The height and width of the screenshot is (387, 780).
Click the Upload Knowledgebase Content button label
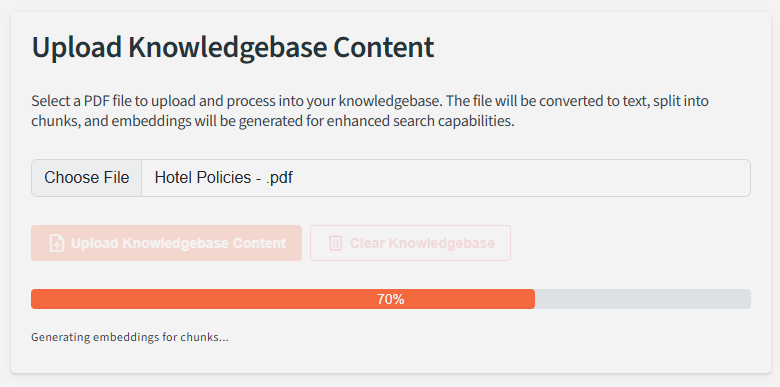point(178,243)
